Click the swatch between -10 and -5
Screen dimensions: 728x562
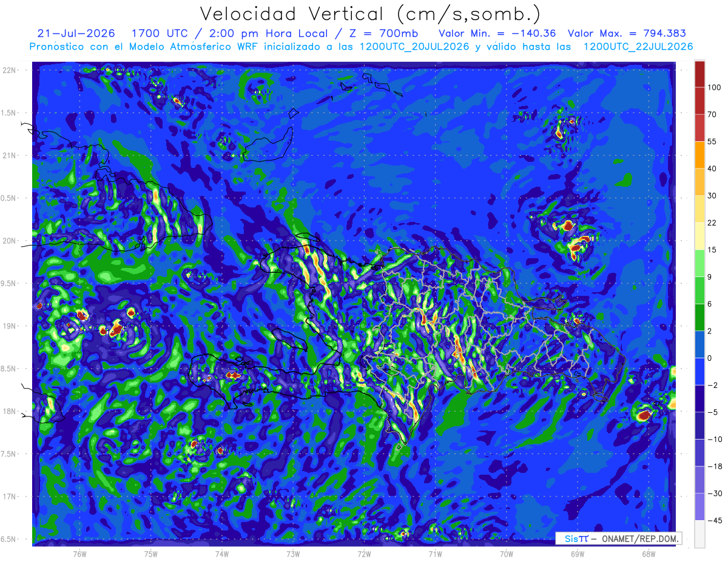point(699,426)
